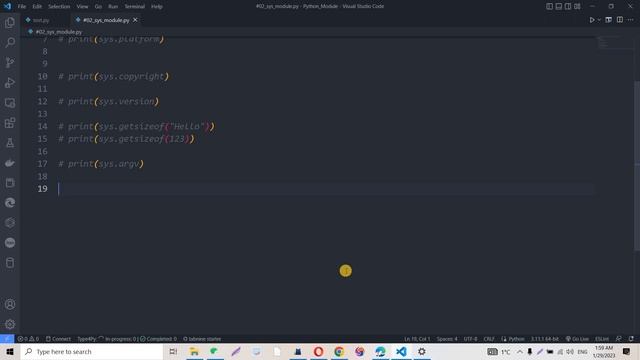Open the Edit menu
This screenshot has height=360, width=640.
(37, 7)
